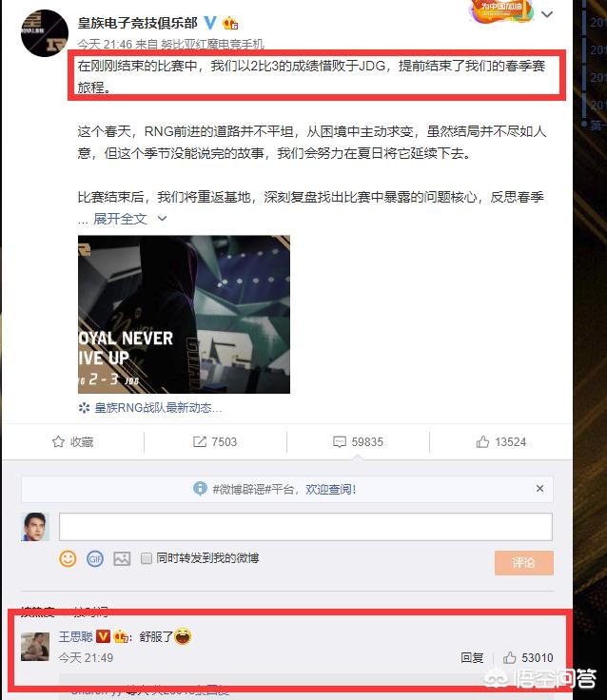Open the emoji picker smiley icon
This screenshot has width=607, height=700.
click(x=68, y=558)
